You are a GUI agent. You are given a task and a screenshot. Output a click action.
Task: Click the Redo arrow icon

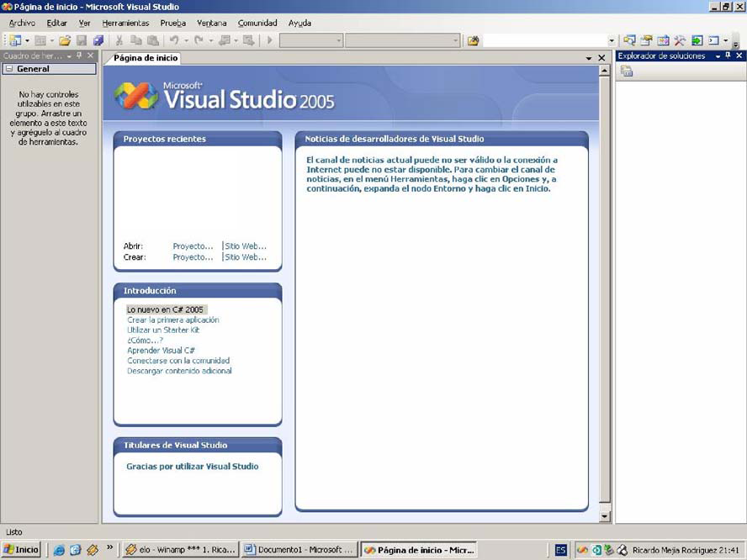click(199, 41)
